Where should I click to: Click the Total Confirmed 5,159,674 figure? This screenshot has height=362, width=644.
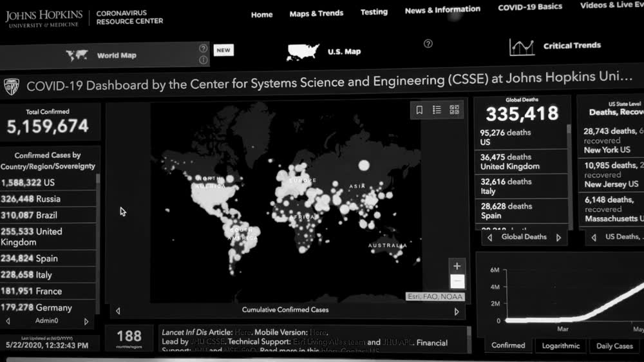tap(48, 126)
